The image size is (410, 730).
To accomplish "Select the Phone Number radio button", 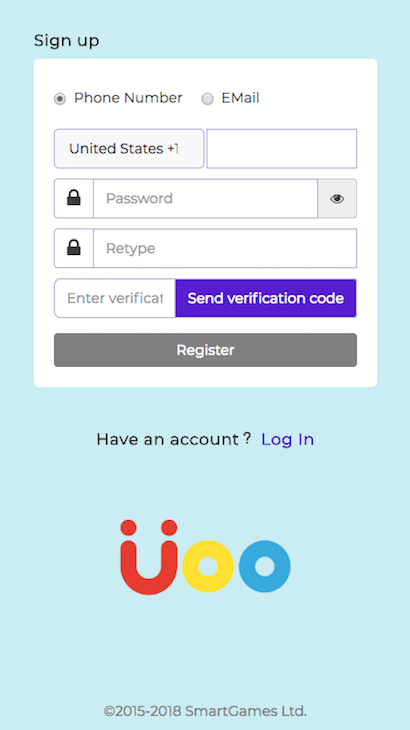I will pyautogui.click(x=60, y=99).
